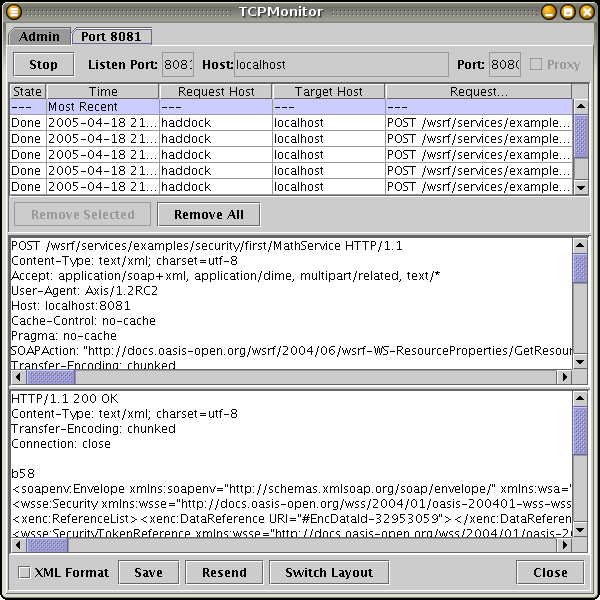Click the target Port field
Screen dimensions: 600x600
[x=505, y=64]
